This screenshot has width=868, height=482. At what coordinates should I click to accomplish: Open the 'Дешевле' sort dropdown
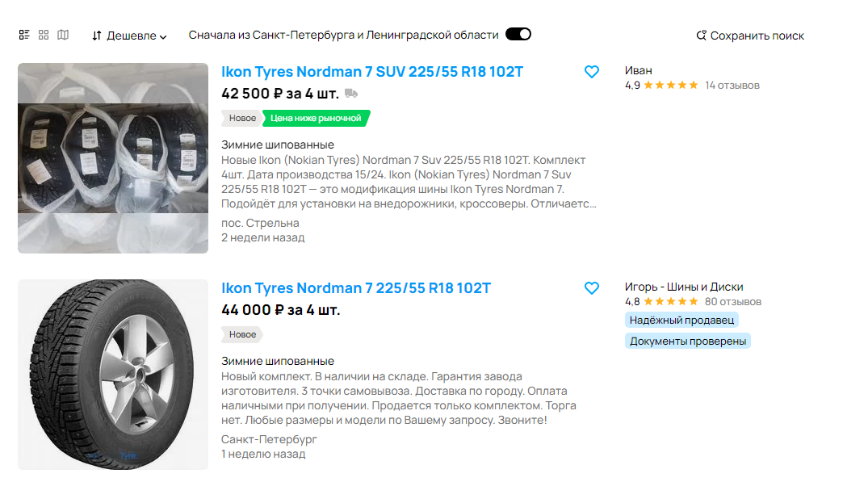tap(136, 36)
